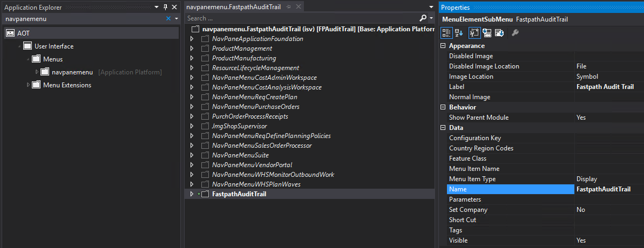Image resolution: width=644 pixels, height=248 pixels.
Task: Switch Properties to Categorized view
Action: (446, 33)
